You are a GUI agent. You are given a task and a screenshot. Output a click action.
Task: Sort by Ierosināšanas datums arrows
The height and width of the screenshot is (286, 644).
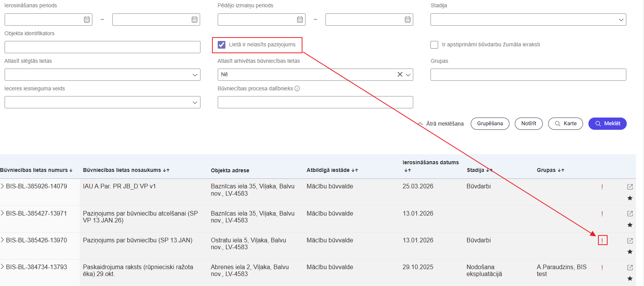click(407, 170)
